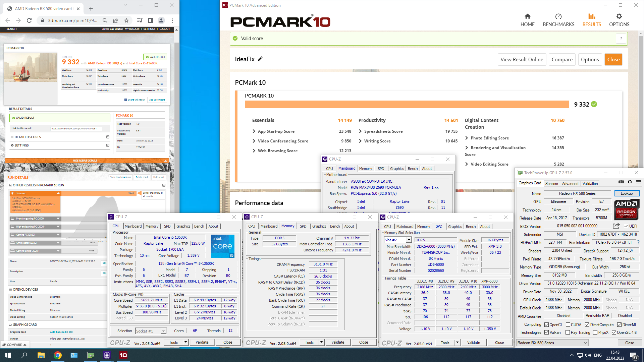The height and width of the screenshot is (362, 644).
Task: Click Office laptop (2020) comparison bar
Action: click(35, 243)
